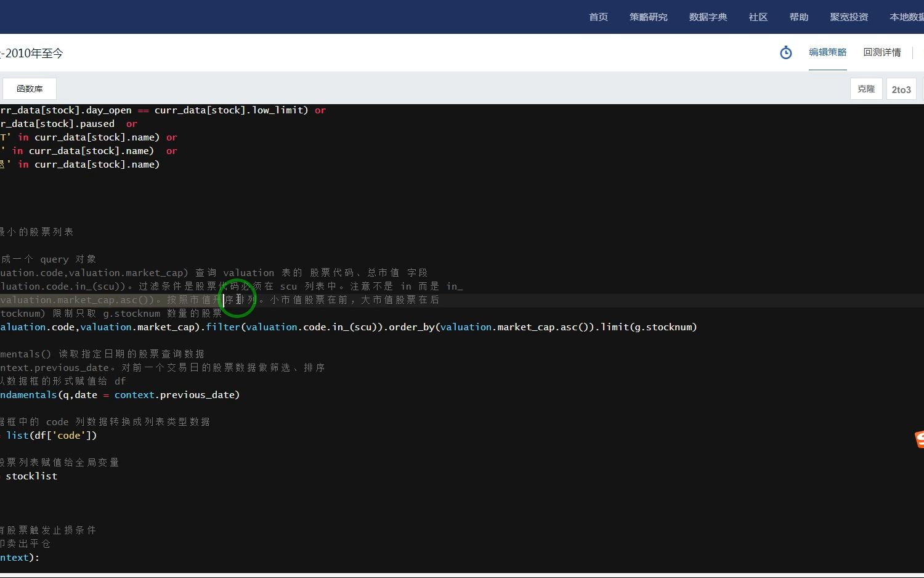
Task: Go to the 社区 community page
Action: point(758,17)
